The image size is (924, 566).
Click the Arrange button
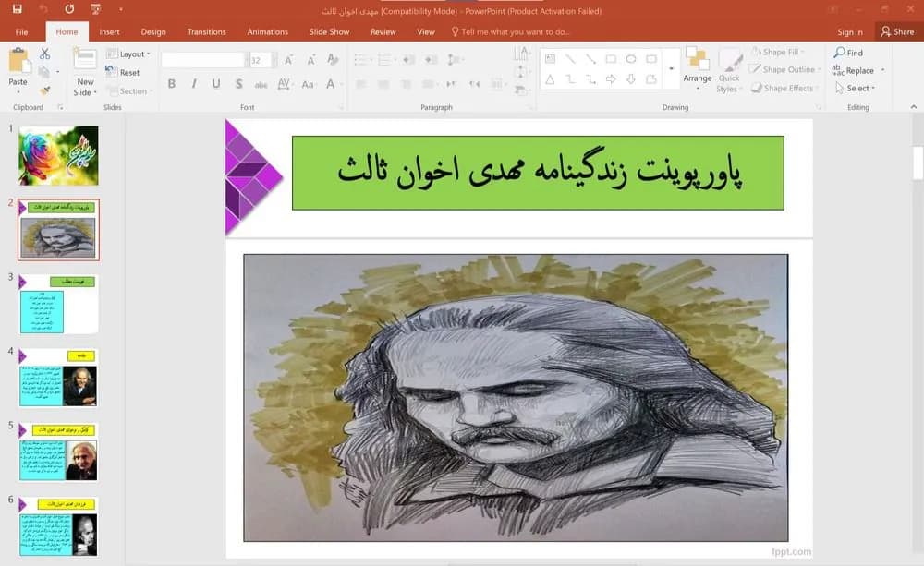[697, 69]
